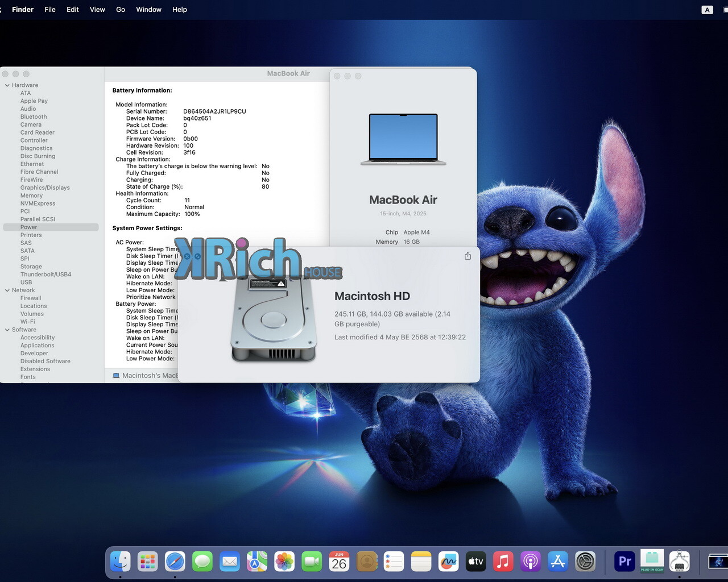Open the View menu
The width and height of the screenshot is (728, 582).
click(x=97, y=10)
